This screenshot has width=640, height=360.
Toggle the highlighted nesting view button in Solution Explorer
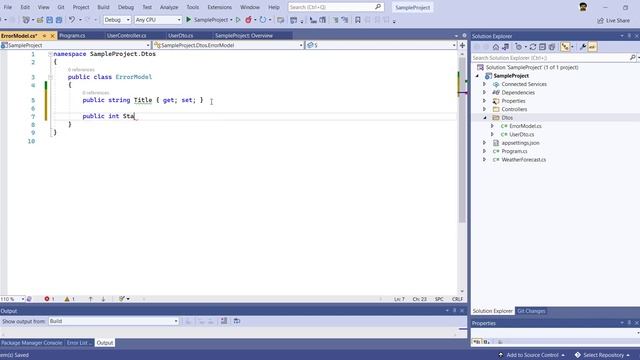click(x=565, y=47)
